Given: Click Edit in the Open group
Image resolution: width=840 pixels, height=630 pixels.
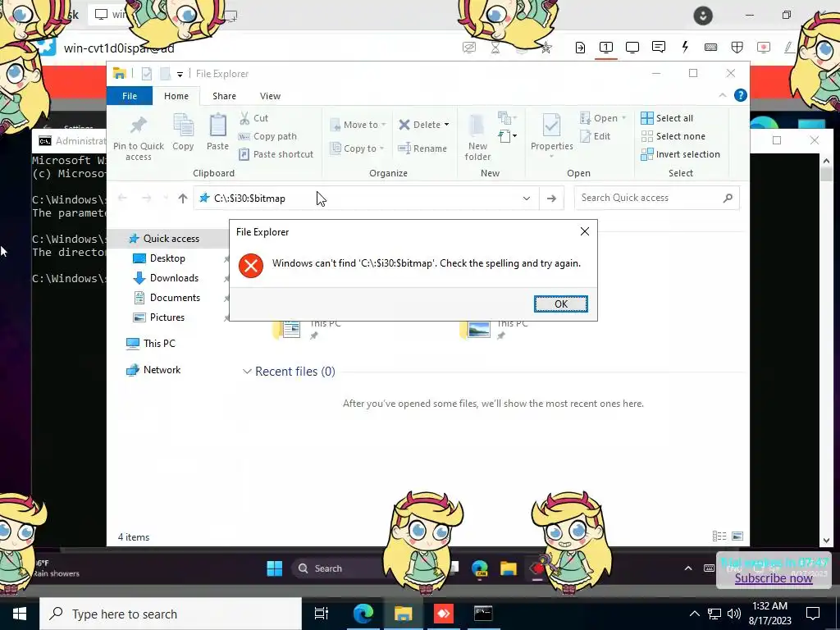Looking at the screenshot, I should pyautogui.click(x=596, y=136).
